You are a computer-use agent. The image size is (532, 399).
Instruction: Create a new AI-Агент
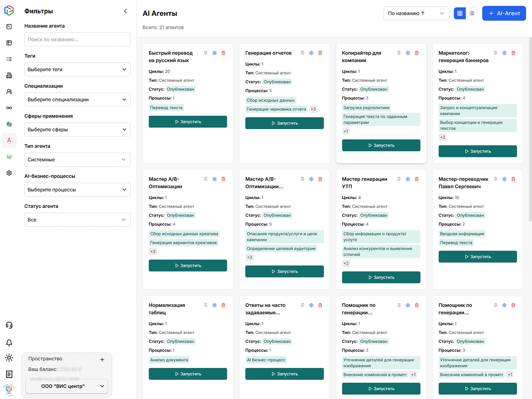pos(504,13)
